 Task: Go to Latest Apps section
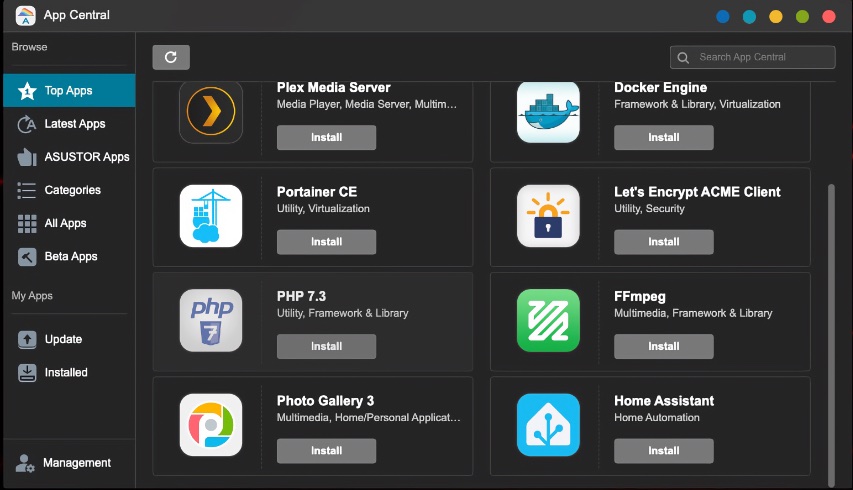click(x=69, y=124)
